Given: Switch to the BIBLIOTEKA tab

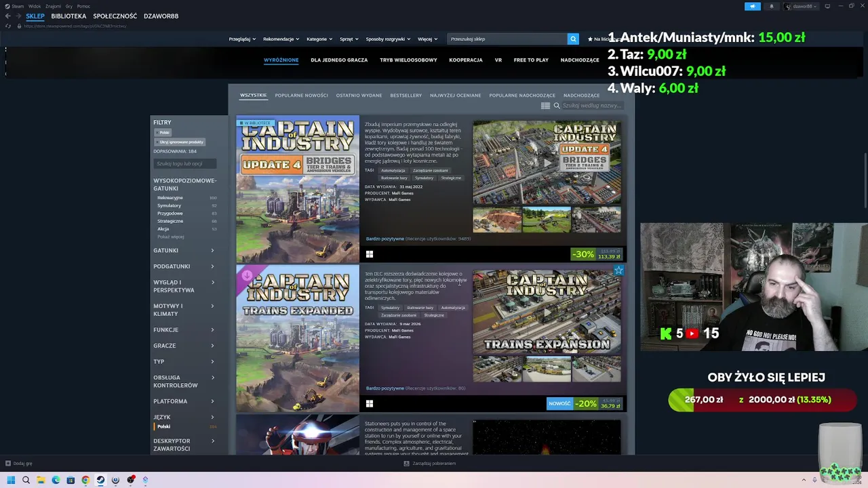Looking at the screenshot, I should (x=68, y=16).
